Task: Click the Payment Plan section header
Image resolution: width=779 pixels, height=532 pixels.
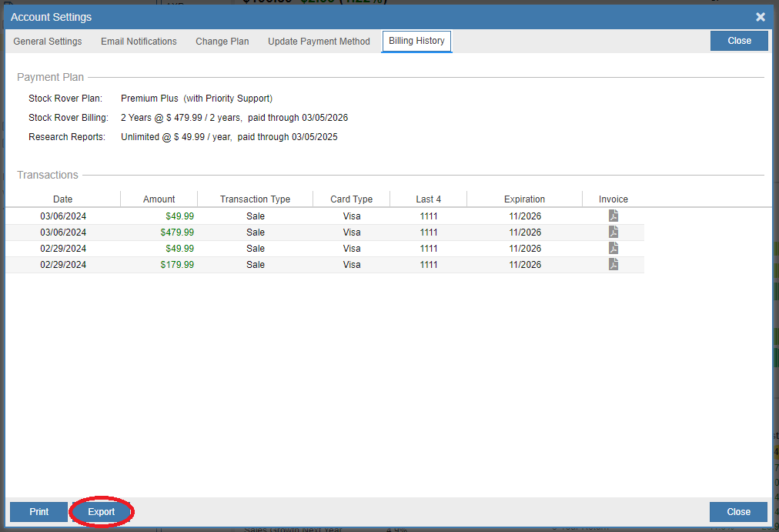Action: click(49, 77)
